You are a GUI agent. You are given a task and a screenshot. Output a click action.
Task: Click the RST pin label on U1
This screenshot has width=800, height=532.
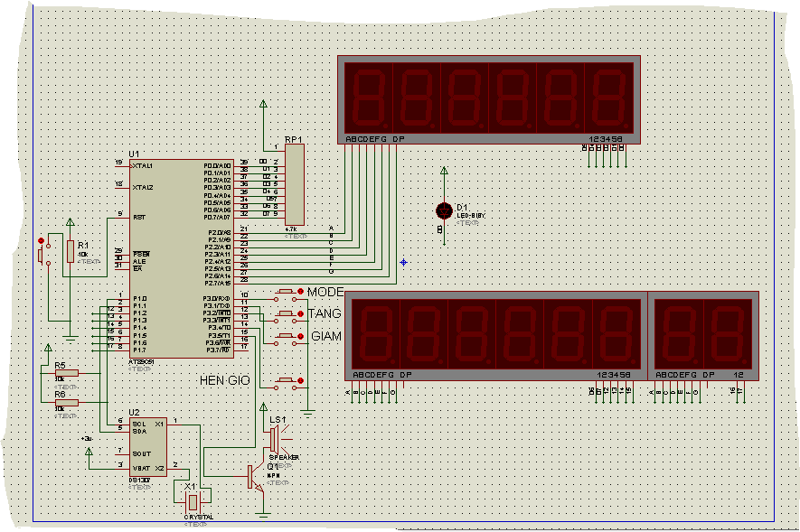pyautogui.click(x=139, y=217)
